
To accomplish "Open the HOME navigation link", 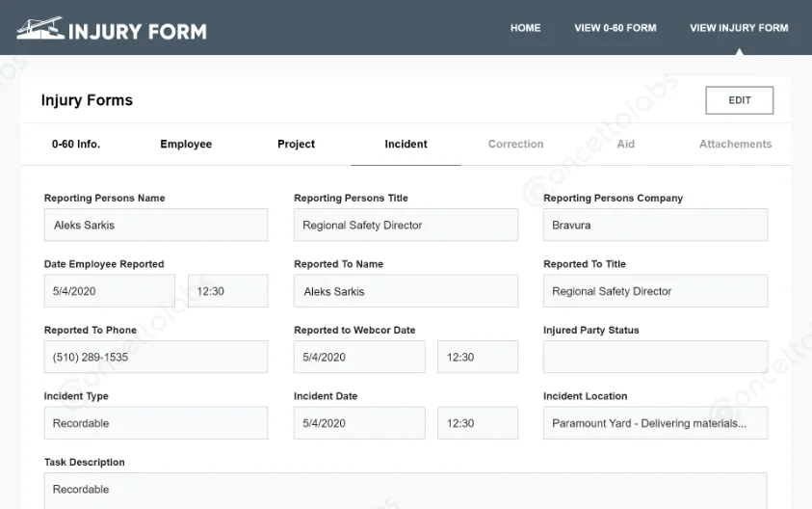I will click(525, 28).
